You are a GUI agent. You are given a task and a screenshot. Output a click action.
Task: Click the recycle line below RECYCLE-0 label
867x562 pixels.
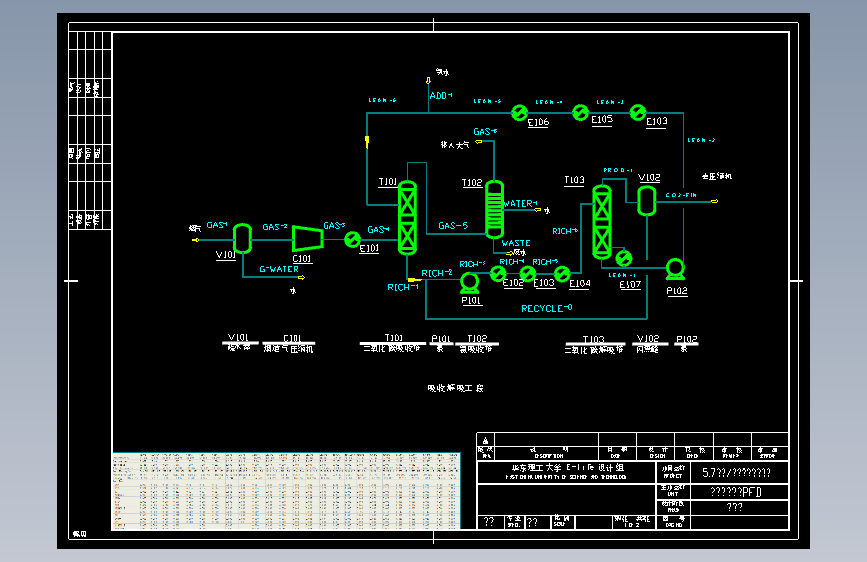point(536,319)
